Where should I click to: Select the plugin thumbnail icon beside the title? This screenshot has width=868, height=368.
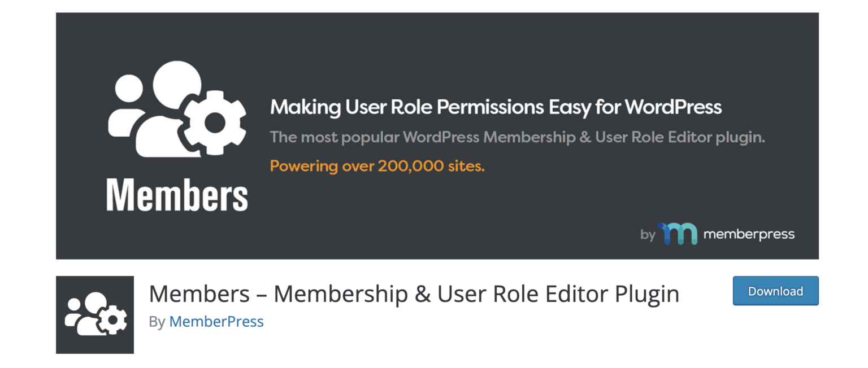click(x=94, y=314)
